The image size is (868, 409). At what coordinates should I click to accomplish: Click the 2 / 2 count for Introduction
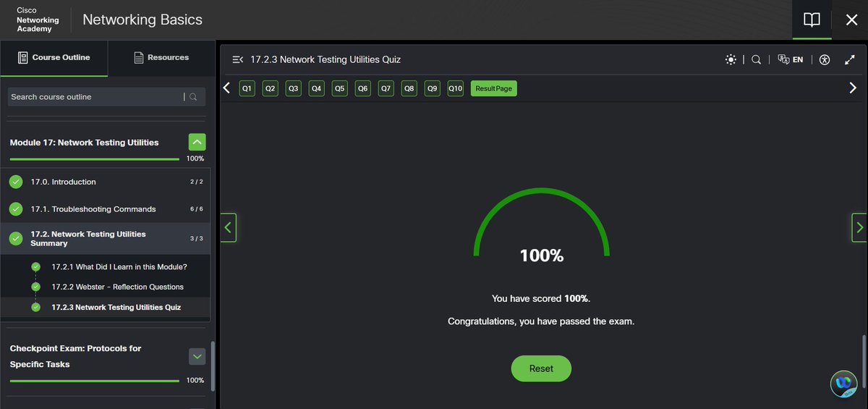coord(197,182)
